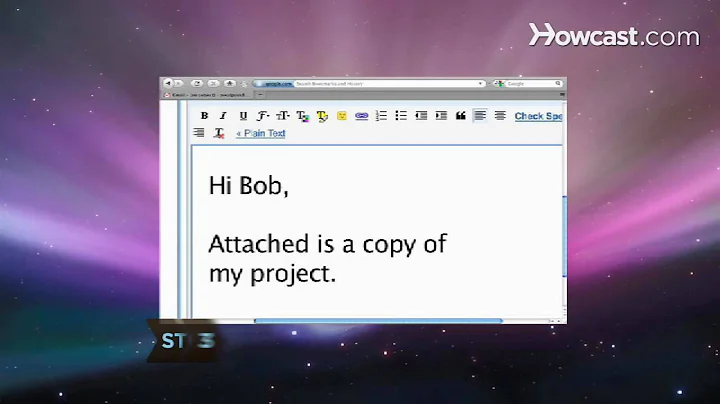
Task: Open the text size menu
Action: (282, 116)
